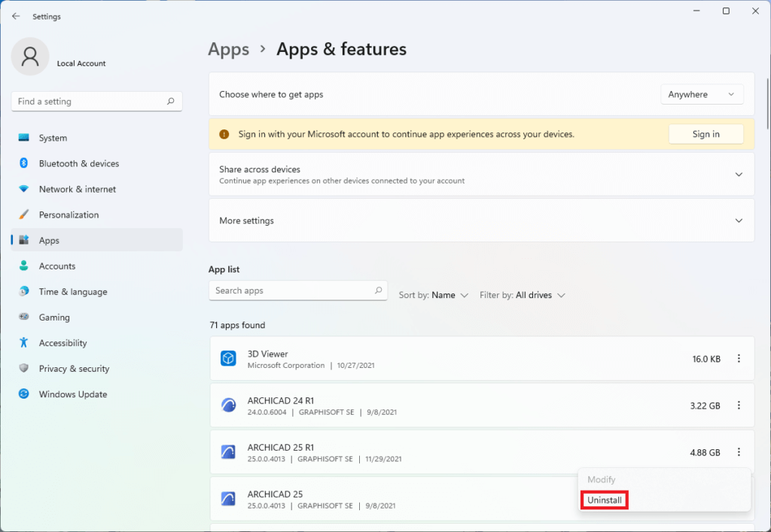Viewport: 771px width, 532px height.
Task: Click the vertical scrollbar on the right
Action: coord(766,90)
